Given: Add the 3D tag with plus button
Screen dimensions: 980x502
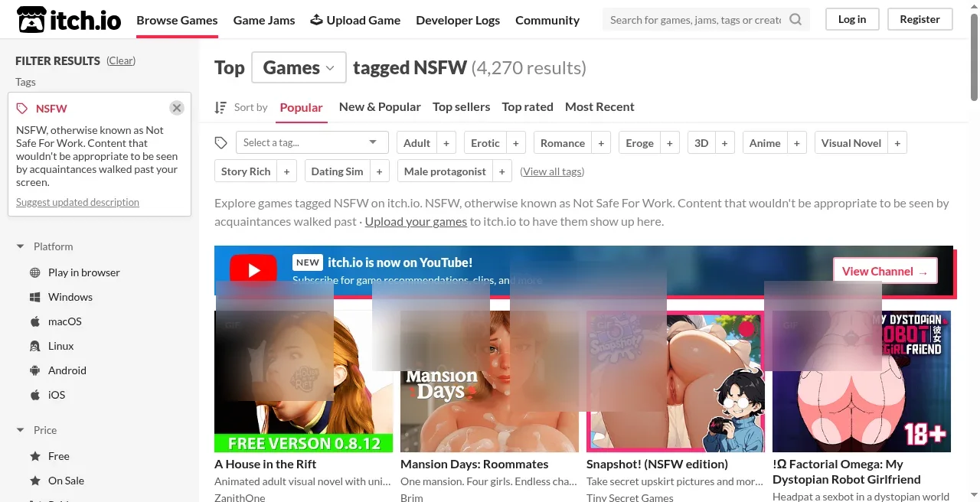Looking at the screenshot, I should click(725, 143).
